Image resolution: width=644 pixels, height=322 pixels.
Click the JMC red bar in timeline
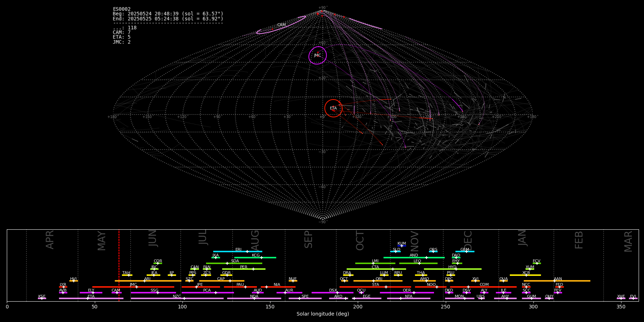[133, 287]
